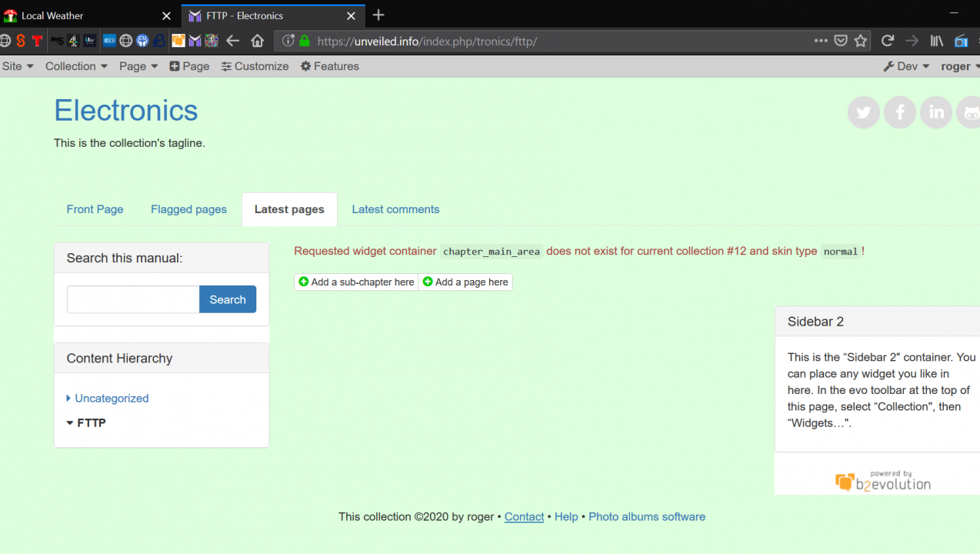
Task: Follow the Contact footer link
Action: (524, 517)
